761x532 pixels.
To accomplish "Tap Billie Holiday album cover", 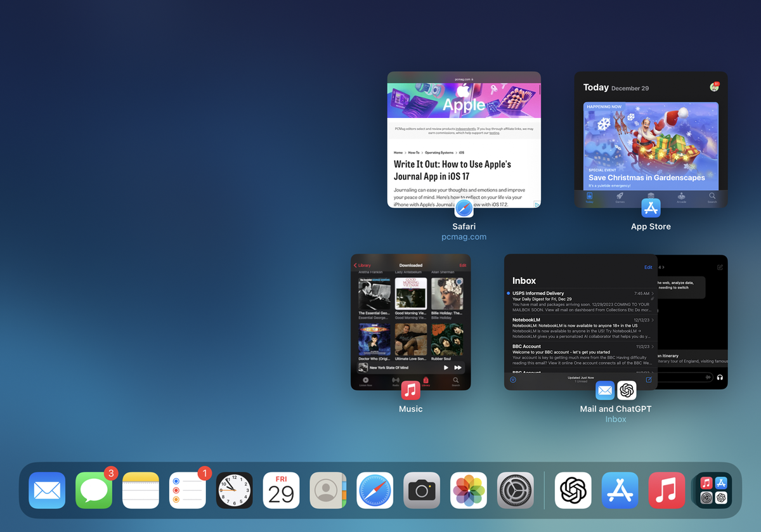I will [447, 294].
